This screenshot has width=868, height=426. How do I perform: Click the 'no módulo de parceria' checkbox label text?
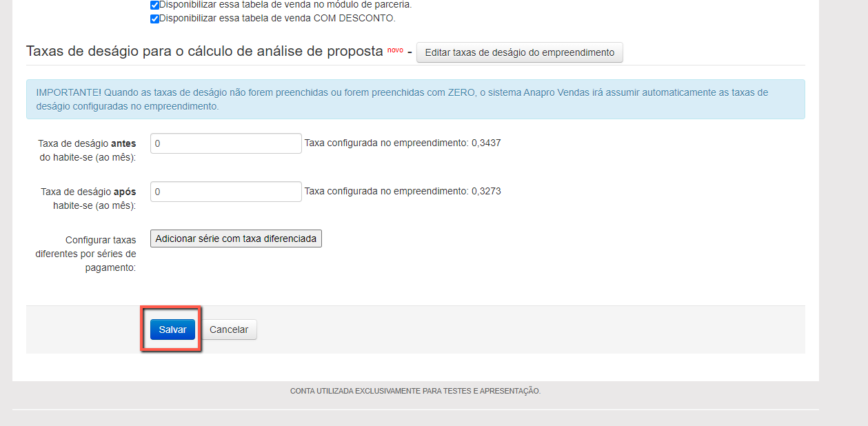[x=285, y=5]
